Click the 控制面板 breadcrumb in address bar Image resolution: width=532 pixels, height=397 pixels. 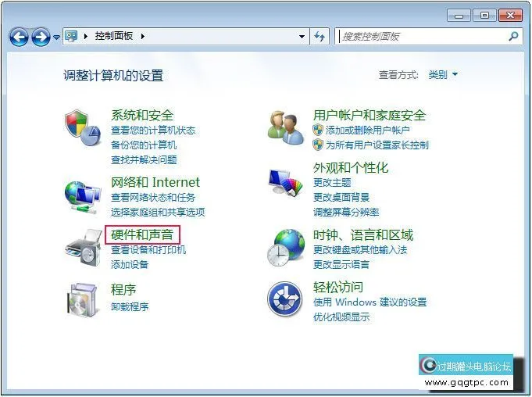(113, 36)
